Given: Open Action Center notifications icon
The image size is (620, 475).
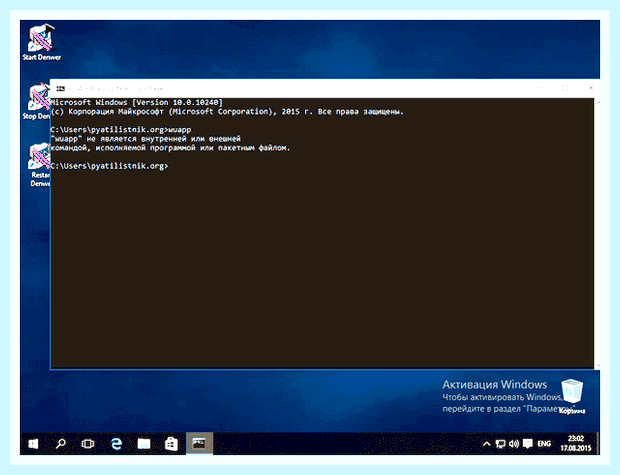Looking at the screenshot, I should [x=528, y=444].
